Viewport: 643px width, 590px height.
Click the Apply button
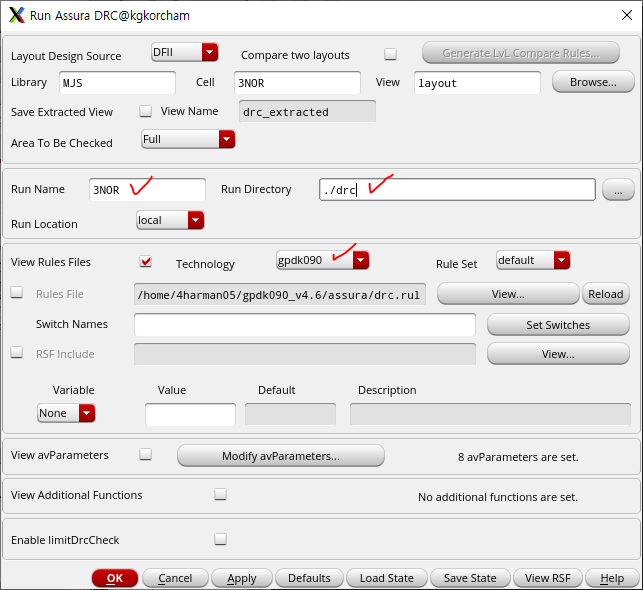(242, 578)
